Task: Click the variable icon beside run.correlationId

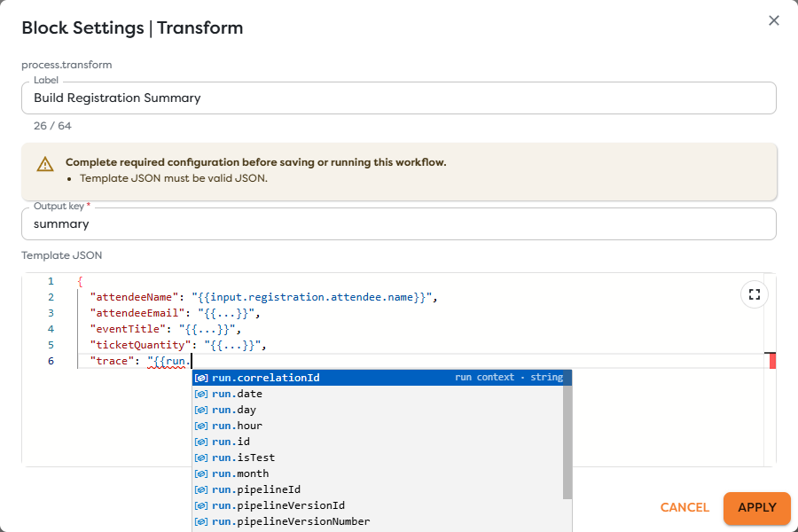Action: [x=201, y=378]
